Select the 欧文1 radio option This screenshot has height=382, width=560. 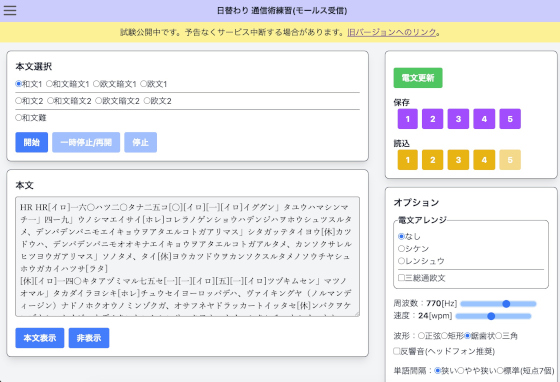tap(143, 84)
